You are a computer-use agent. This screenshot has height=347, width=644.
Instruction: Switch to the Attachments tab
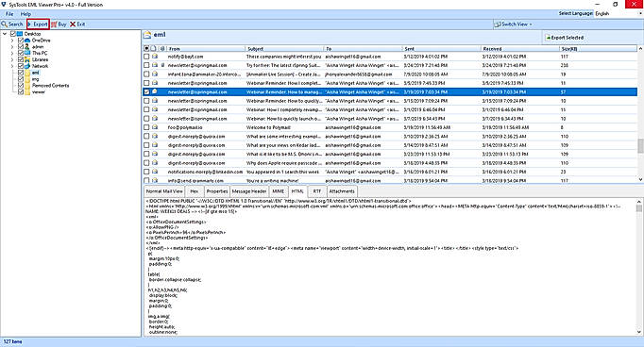pyautogui.click(x=342, y=191)
